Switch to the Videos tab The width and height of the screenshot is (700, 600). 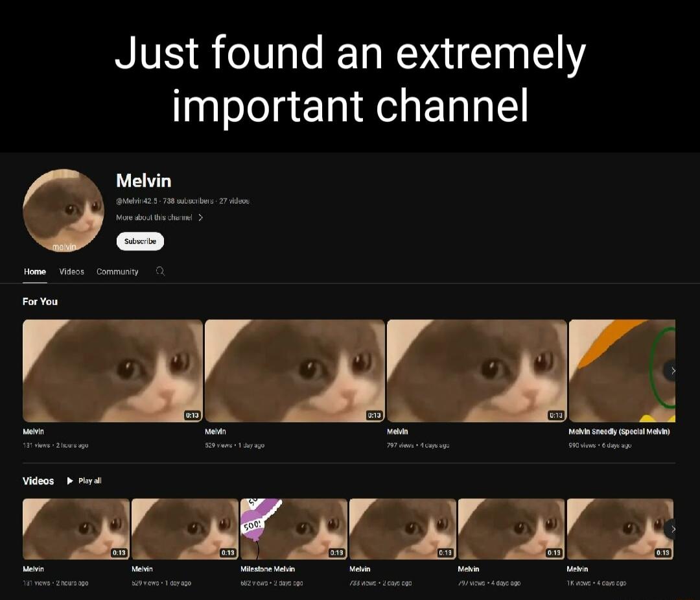[x=71, y=272]
